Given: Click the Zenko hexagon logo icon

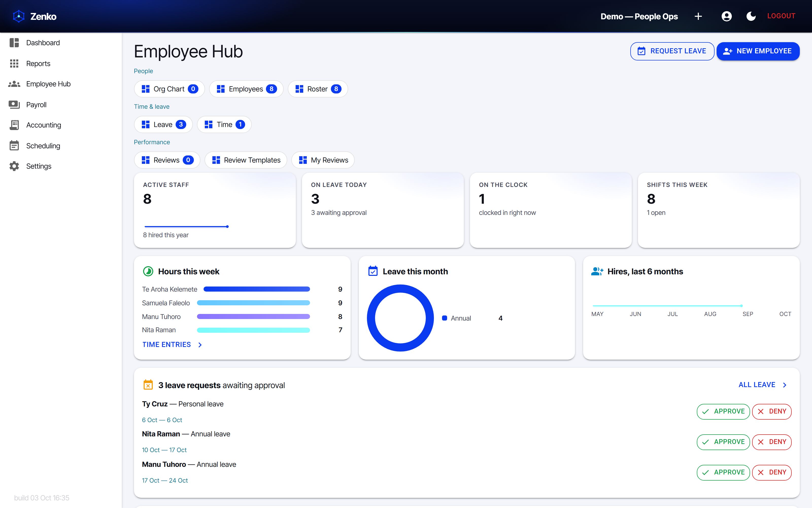Looking at the screenshot, I should pyautogui.click(x=19, y=16).
